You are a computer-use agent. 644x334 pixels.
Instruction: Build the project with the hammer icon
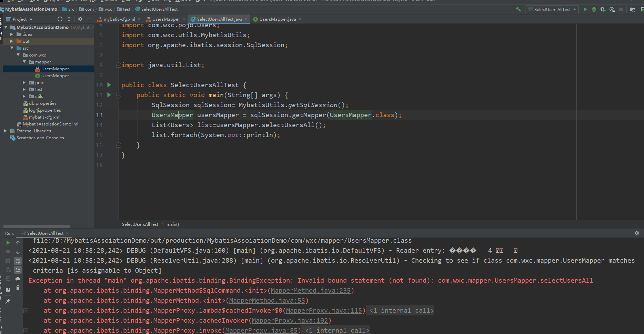pos(518,9)
